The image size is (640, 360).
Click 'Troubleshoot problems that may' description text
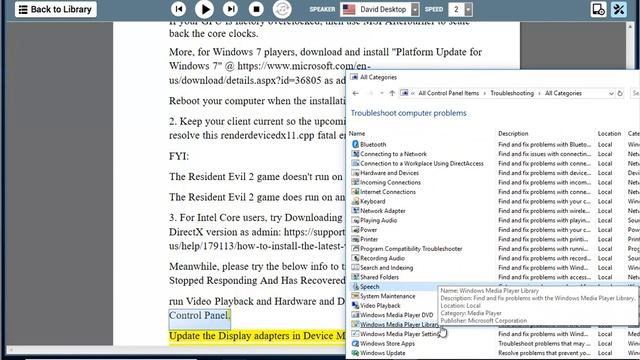click(x=544, y=344)
